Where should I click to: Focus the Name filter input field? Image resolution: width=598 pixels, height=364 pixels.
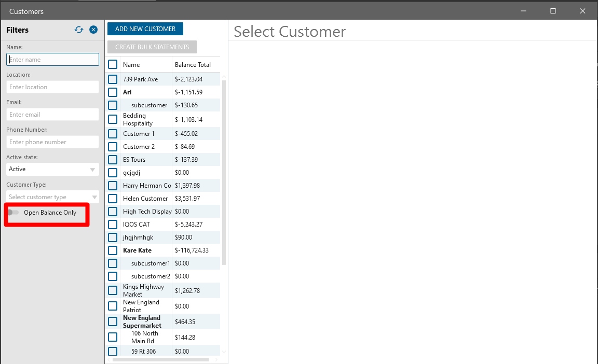tap(52, 60)
